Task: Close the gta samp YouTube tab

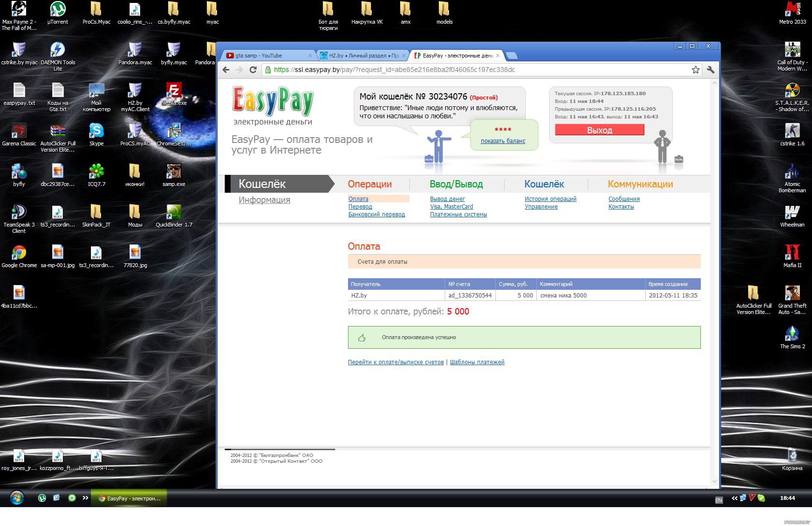Action: tap(310, 56)
